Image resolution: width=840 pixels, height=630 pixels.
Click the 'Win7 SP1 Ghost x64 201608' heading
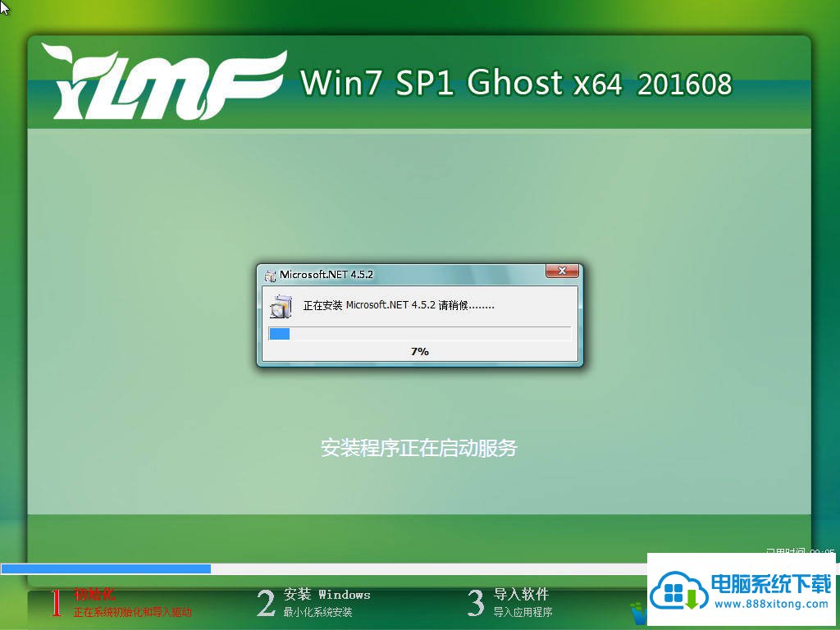(x=516, y=83)
